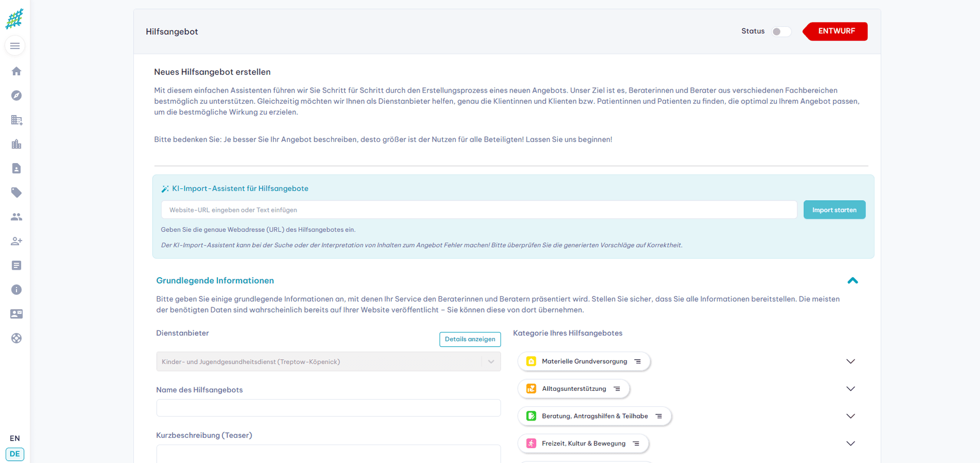Image resolution: width=980 pixels, height=463 pixels.
Task: Open the person document icon in the sidebar
Action: [x=16, y=168]
